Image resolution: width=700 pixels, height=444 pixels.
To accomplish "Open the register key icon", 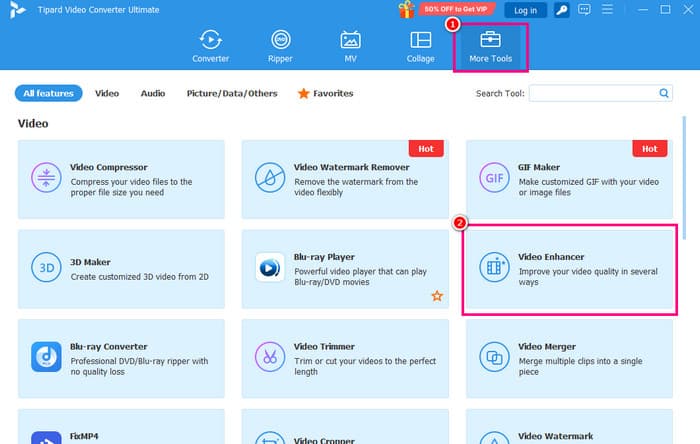I will tap(562, 10).
